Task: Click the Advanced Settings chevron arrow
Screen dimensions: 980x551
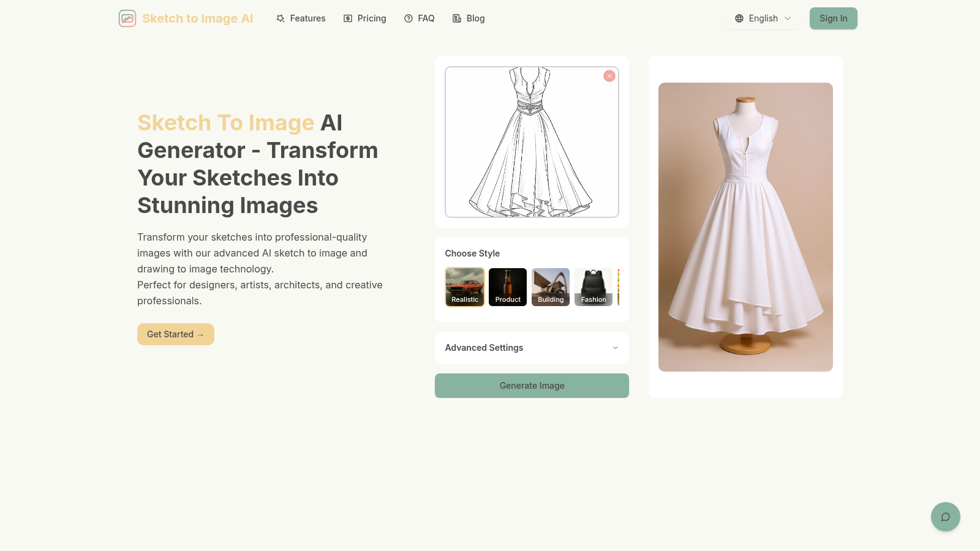Action: tap(616, 348)
